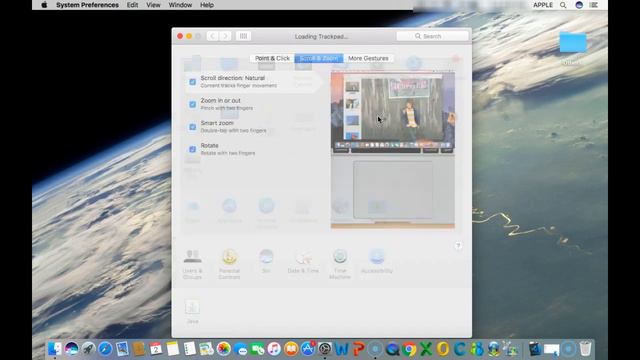Open the Apple menu
The height and width of the screenshot is (360, 640).
44,5
